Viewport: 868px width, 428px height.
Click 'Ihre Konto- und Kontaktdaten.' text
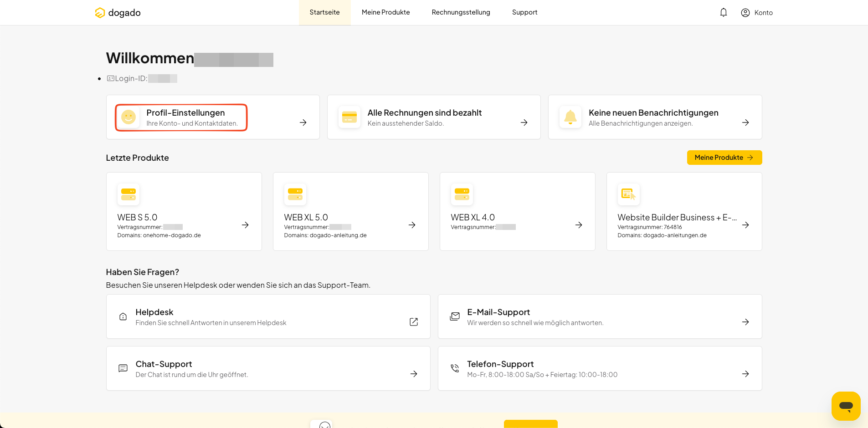[192, 123]
